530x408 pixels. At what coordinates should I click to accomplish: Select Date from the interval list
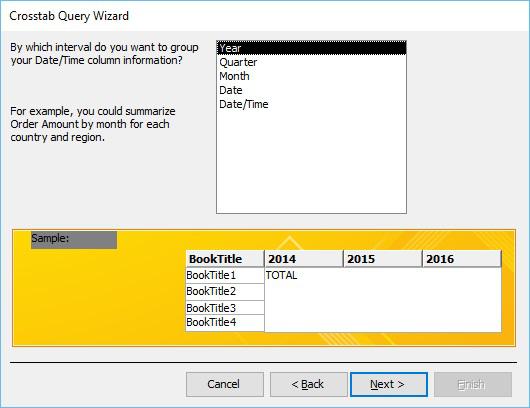point(311,90)
